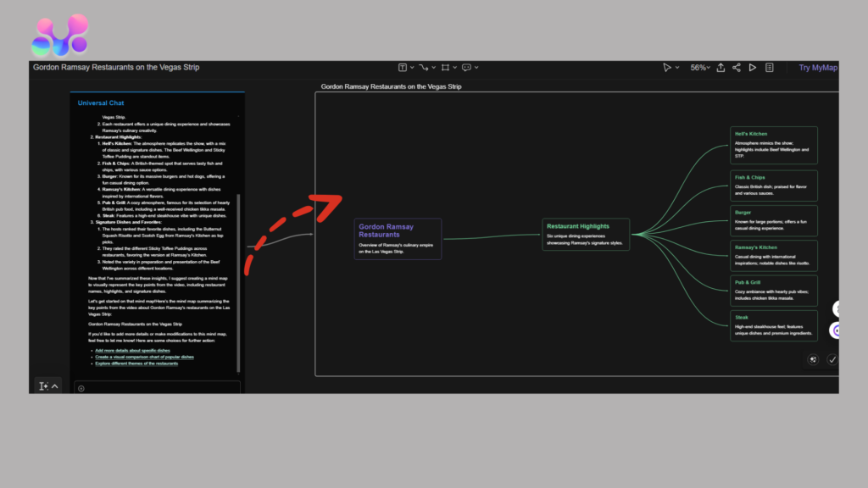This screenshot has height=488, width=868.
Task: Click 'Create a visual comparison chart' link
Action: pos(144,357)
